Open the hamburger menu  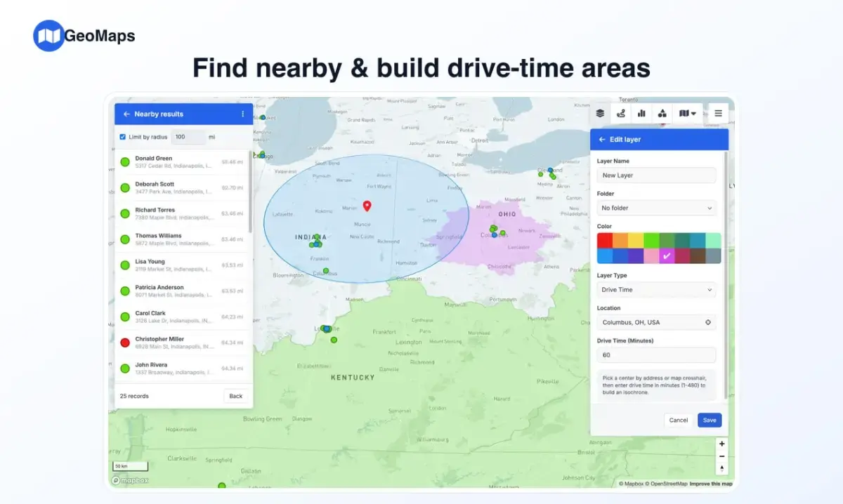(718, 113)
